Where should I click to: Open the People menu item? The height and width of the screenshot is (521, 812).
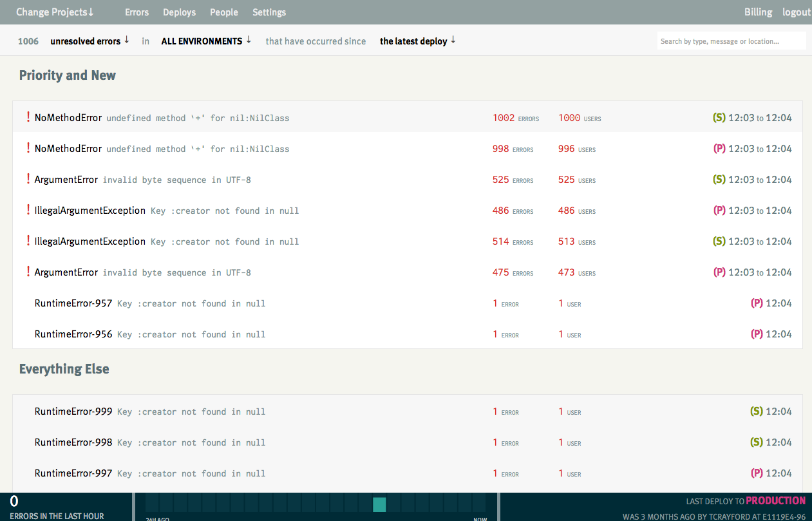point(224,12)
